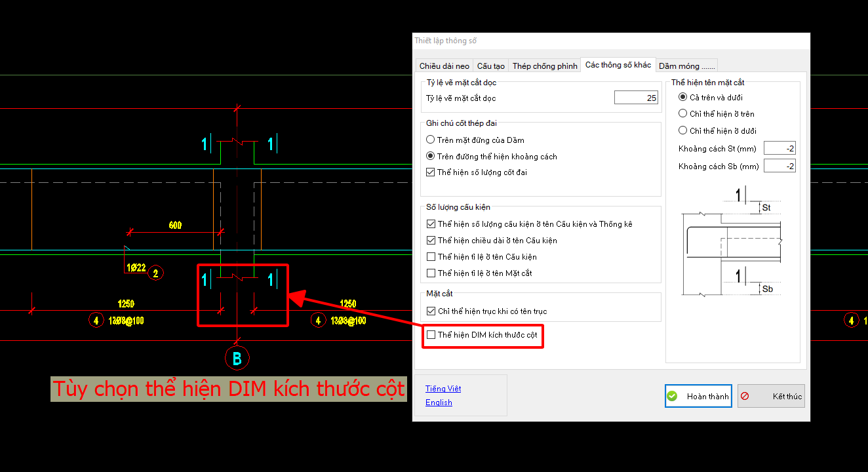Viewport: 868px width, 472px height.
Task: Select Chỉ thể hiện ở dưới radio button
Action: coord(683,130)
